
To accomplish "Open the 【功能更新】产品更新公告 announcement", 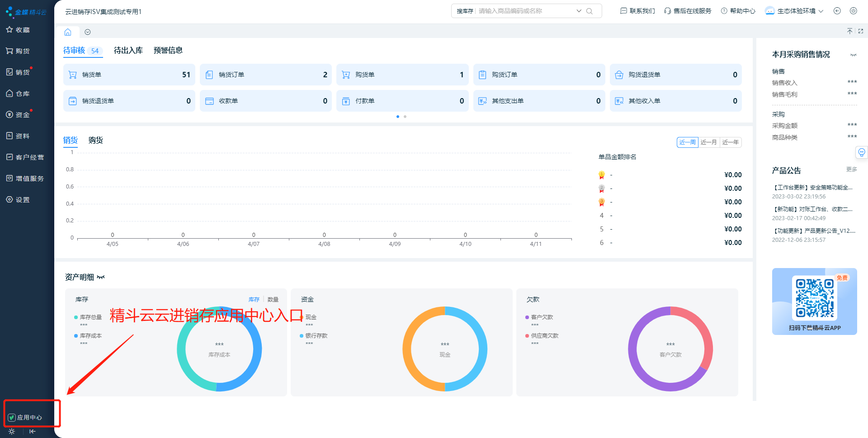I will [x=814, y=231].
